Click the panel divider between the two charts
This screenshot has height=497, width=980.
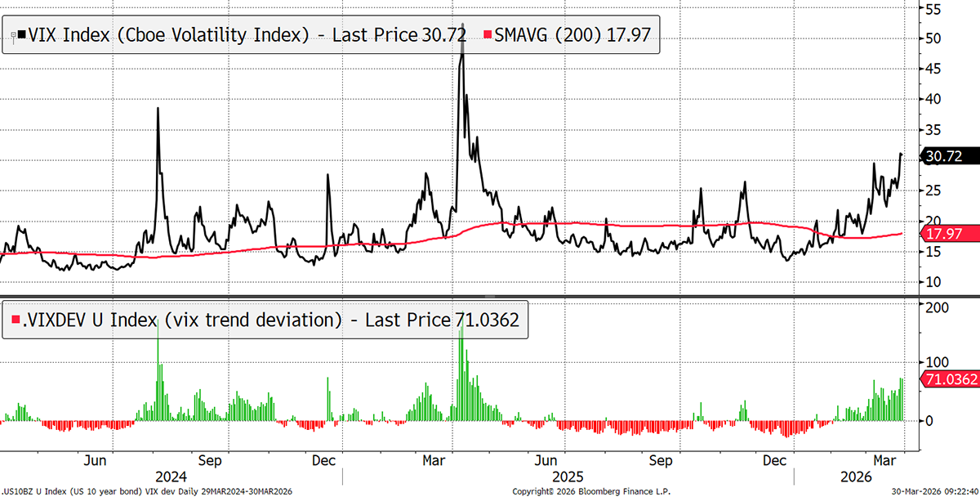pos(490,296)
